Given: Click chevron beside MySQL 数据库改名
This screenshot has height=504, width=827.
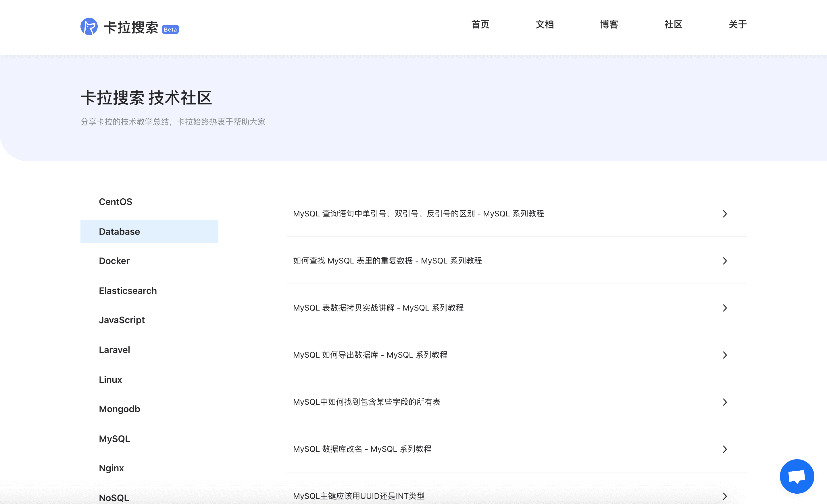Looking at the screenshot, I should point(725,449).
